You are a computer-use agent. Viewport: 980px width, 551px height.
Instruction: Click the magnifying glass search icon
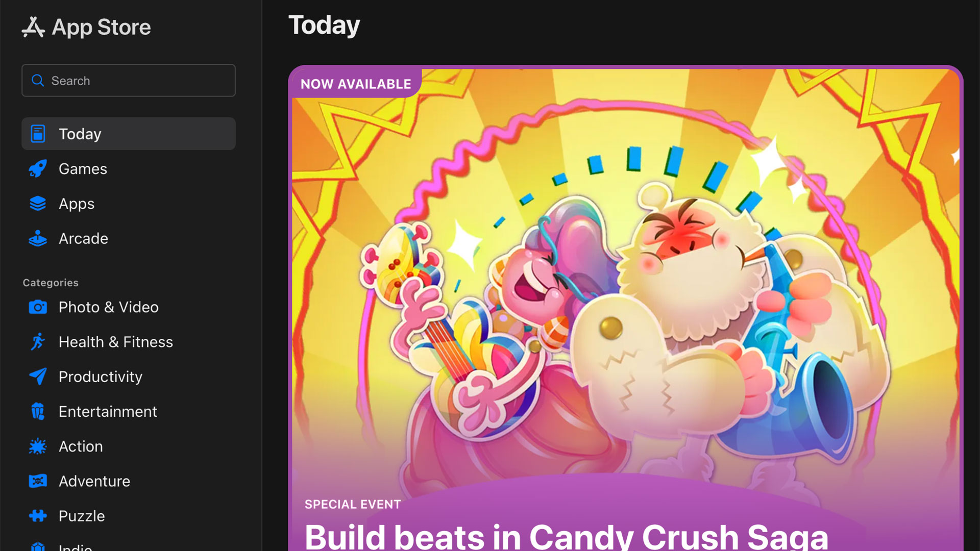pyautogui.click(x=38, y=81)
